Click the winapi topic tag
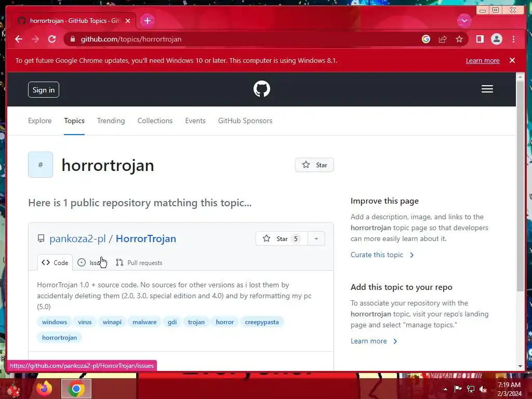 112,322
